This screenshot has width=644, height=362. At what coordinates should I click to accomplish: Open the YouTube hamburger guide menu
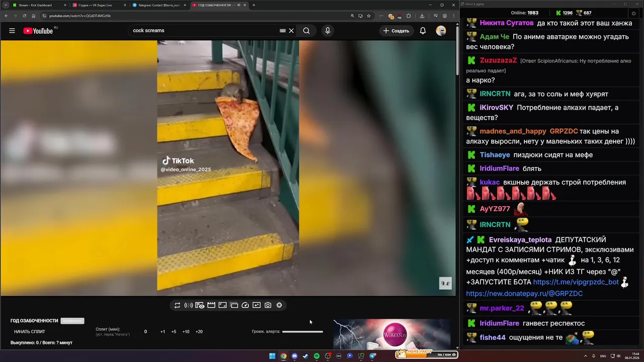12,31
